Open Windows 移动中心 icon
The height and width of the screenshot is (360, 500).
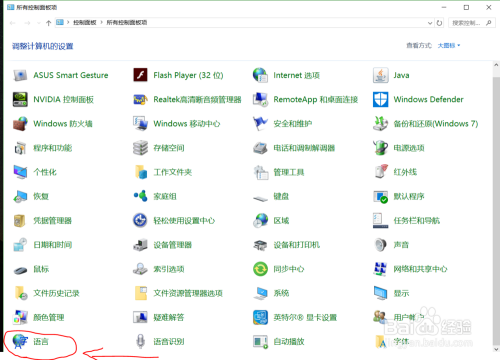[x=140, y=124]
